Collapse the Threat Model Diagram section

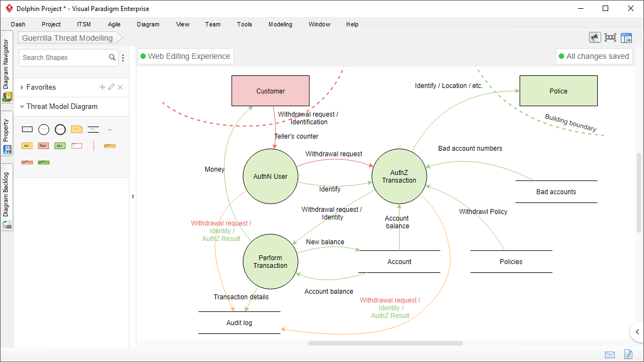22,107
